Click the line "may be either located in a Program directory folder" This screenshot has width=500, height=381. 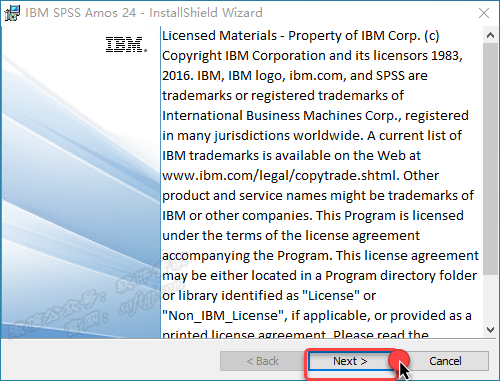tap(320, 276)
